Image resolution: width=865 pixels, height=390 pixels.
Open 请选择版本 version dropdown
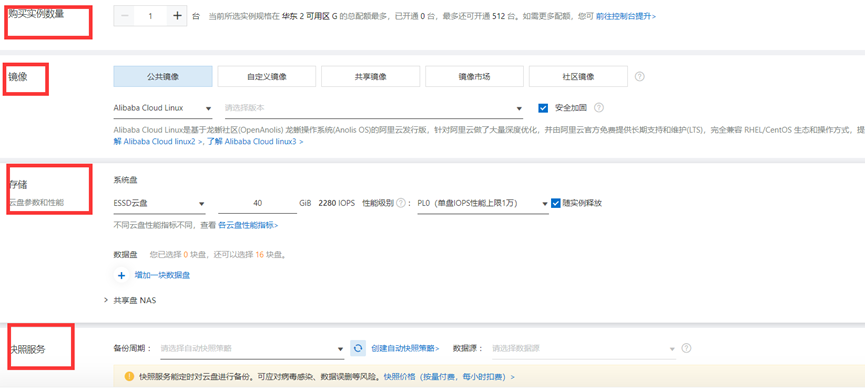click(373, 108)
